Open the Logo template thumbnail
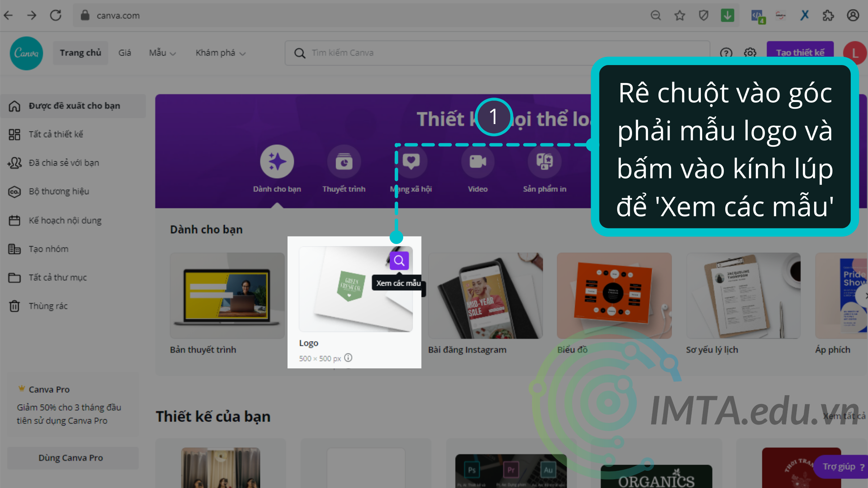Screen dimensions: 868x488 click(355, 289)
